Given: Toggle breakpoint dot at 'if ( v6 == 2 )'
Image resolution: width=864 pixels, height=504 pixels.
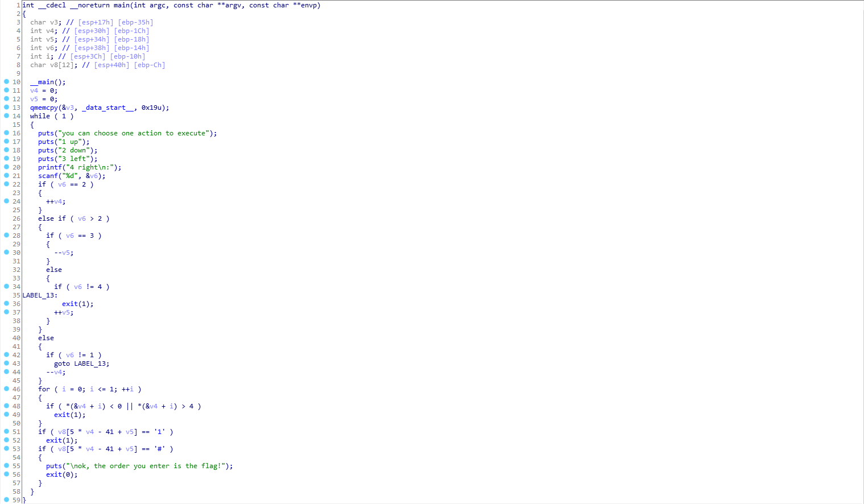Looking at the screenshot, I should 6,184.
